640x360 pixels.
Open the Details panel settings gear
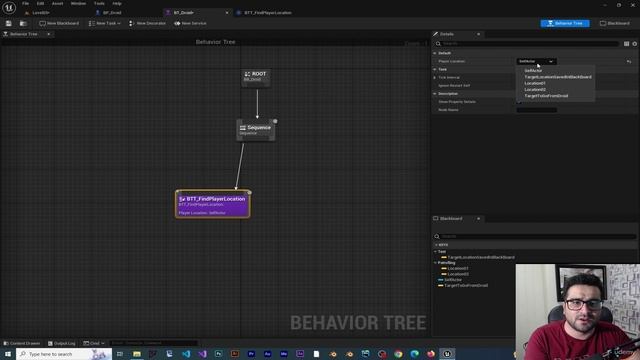pyautogui.click(x=634, y=44)
